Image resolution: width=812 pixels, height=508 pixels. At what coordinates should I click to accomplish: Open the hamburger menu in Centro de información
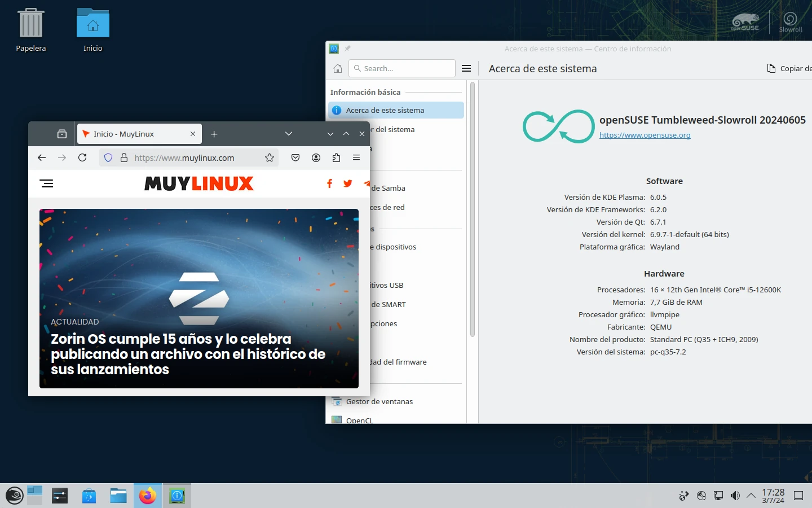pos(466,68)
